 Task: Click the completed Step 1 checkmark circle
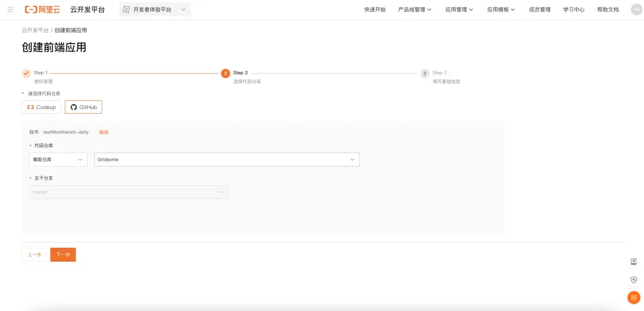point(26,73)
